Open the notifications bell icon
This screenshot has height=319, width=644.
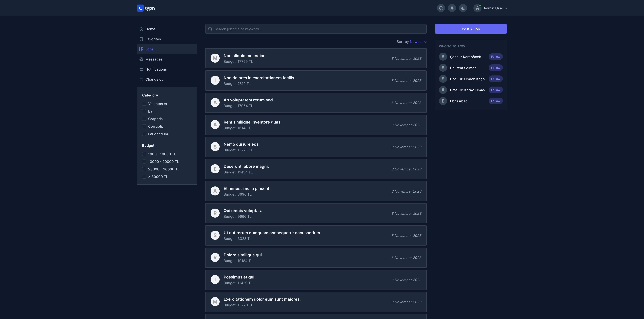(x=452, y=8)
